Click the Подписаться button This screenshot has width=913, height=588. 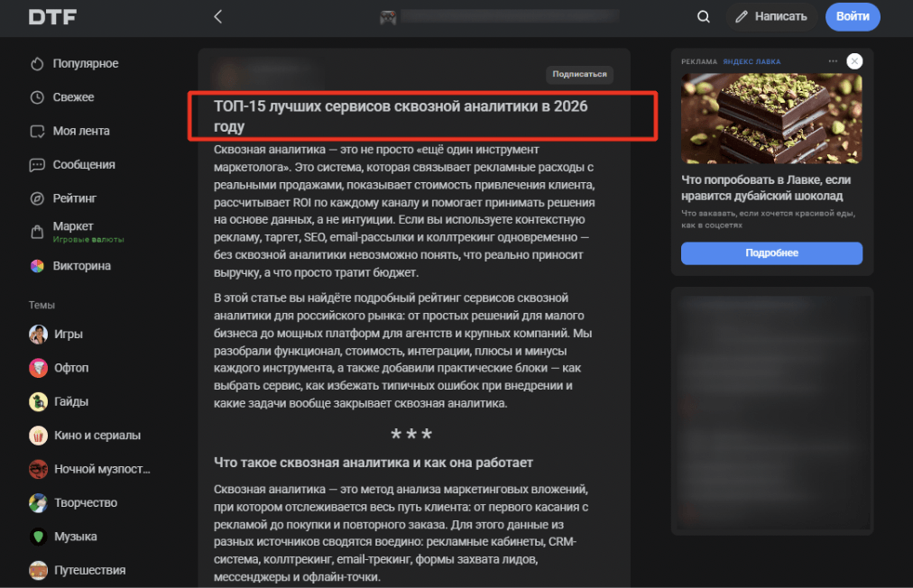(579, 75)
